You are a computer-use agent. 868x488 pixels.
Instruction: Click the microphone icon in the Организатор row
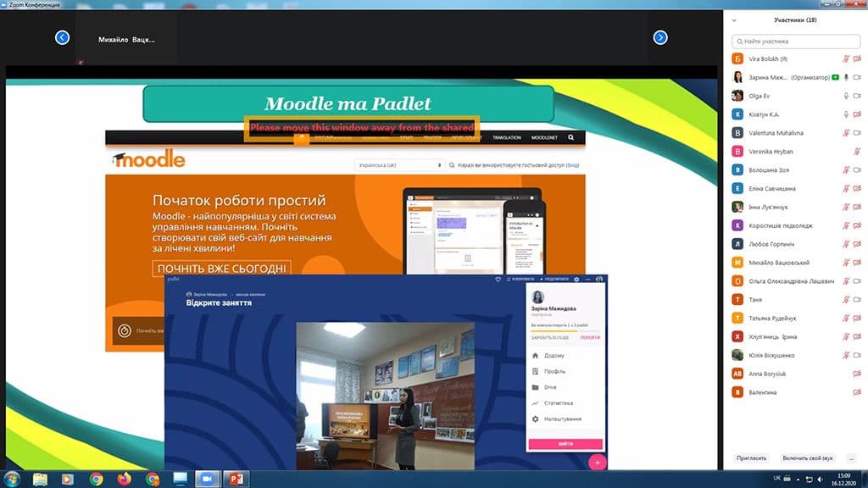coord(846,77)
